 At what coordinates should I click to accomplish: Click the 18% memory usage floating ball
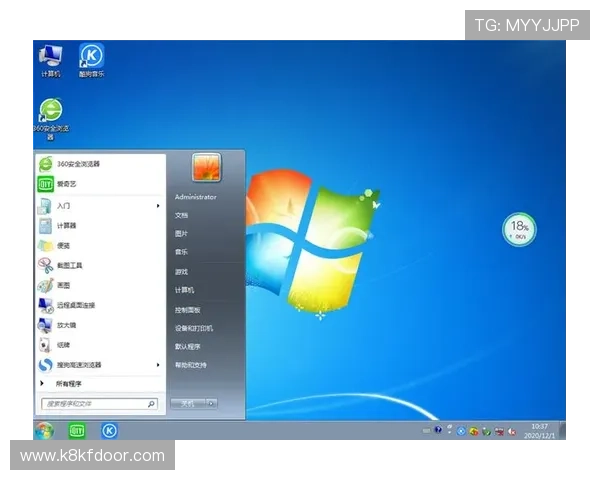(x=519, y=229)
